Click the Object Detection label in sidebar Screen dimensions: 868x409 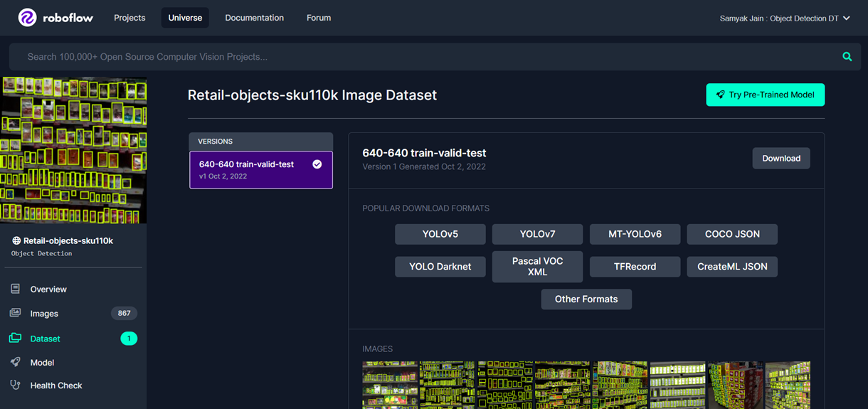point(41,253)
